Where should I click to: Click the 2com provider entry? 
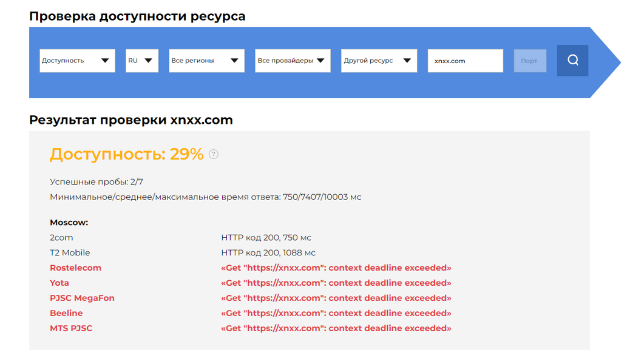[61, 237]
